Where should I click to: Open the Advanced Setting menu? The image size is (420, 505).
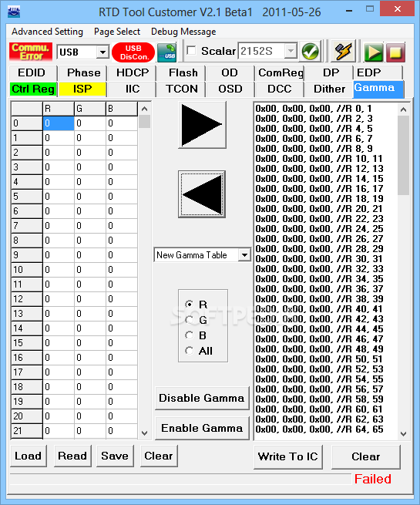click(x=47, y=32)
